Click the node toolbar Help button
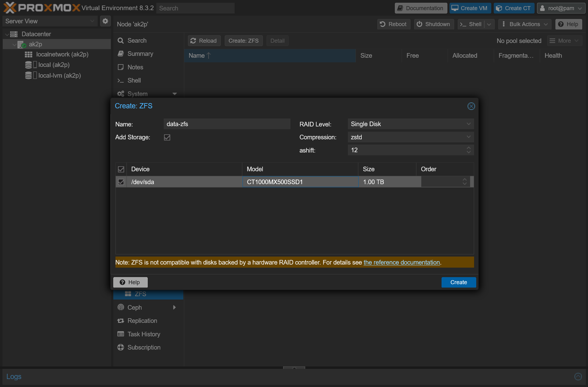 568,24
